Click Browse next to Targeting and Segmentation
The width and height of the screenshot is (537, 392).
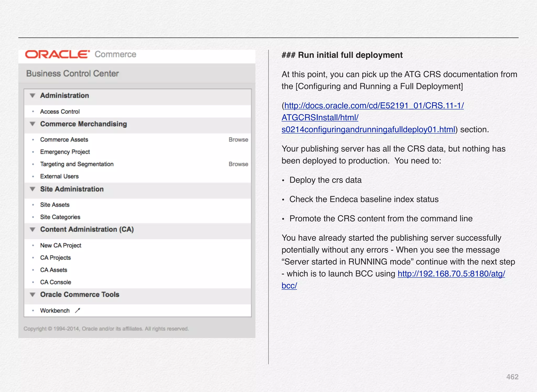point(238,164)
